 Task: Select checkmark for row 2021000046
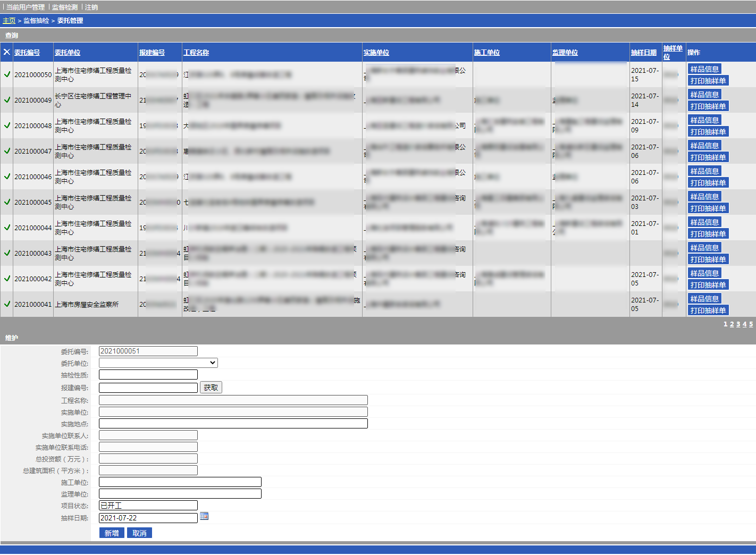coord(7,176)
